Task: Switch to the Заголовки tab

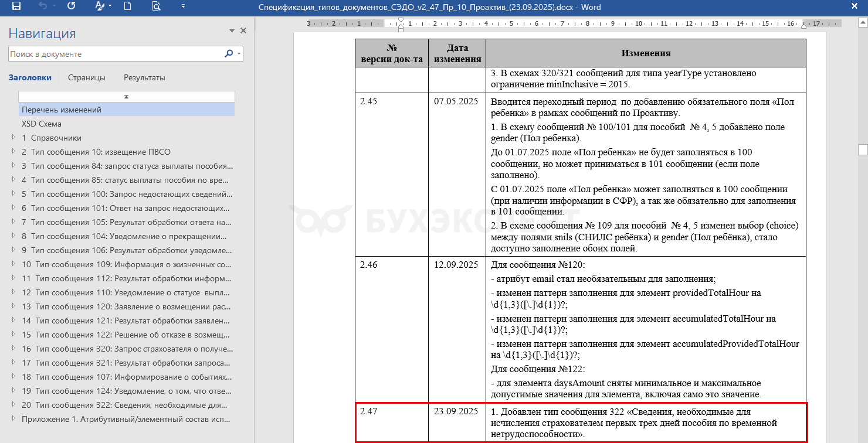Action: [x=30, y=77]
